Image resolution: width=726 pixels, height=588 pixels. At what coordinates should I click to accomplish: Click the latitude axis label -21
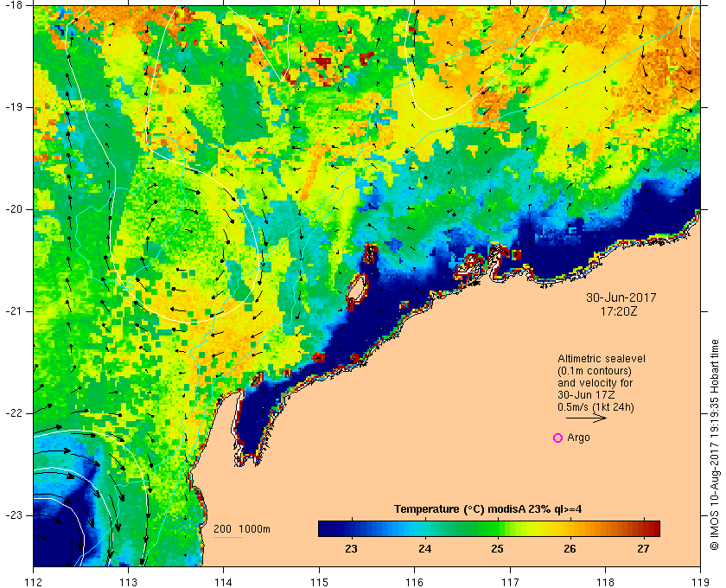click(12, 311)
